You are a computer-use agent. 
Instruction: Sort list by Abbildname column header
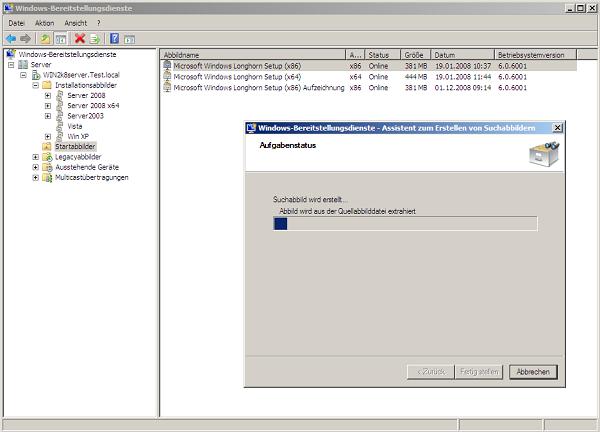(253, 55)
